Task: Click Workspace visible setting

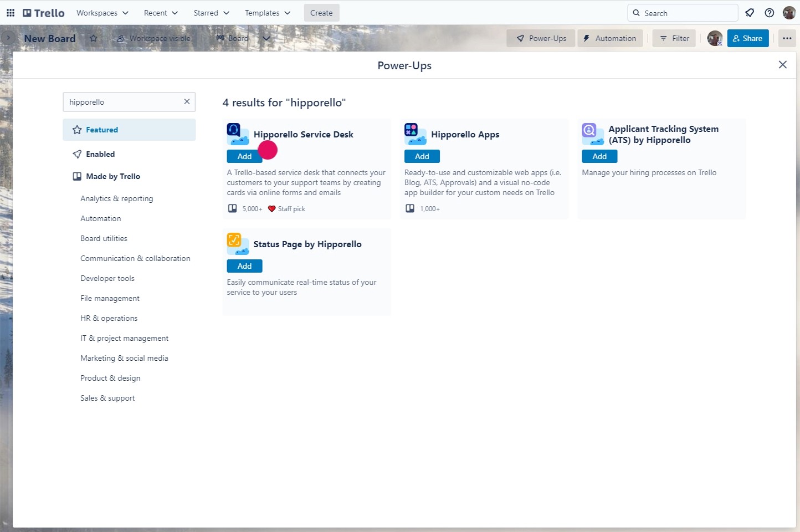Action: pyautogui.click(x=153, y=38)
